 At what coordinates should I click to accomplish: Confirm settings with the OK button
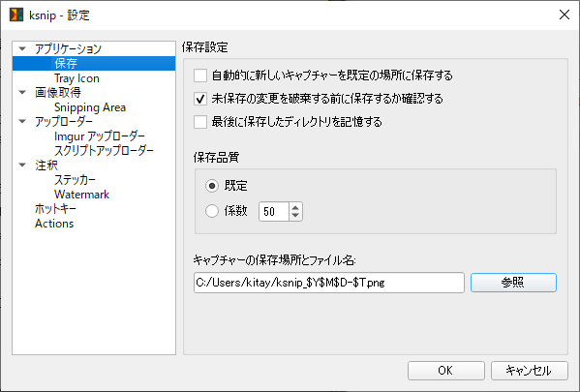point(446,371)
